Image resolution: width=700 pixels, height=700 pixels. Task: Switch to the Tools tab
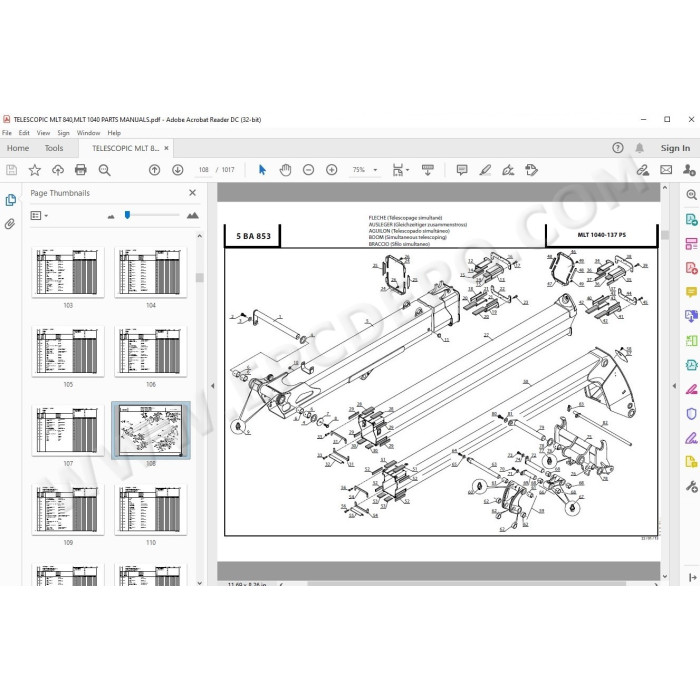point(54,148)
